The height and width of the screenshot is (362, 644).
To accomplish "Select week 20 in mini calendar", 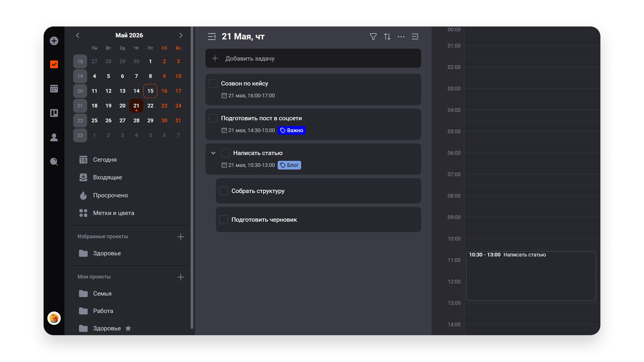I will pos(80,91).
